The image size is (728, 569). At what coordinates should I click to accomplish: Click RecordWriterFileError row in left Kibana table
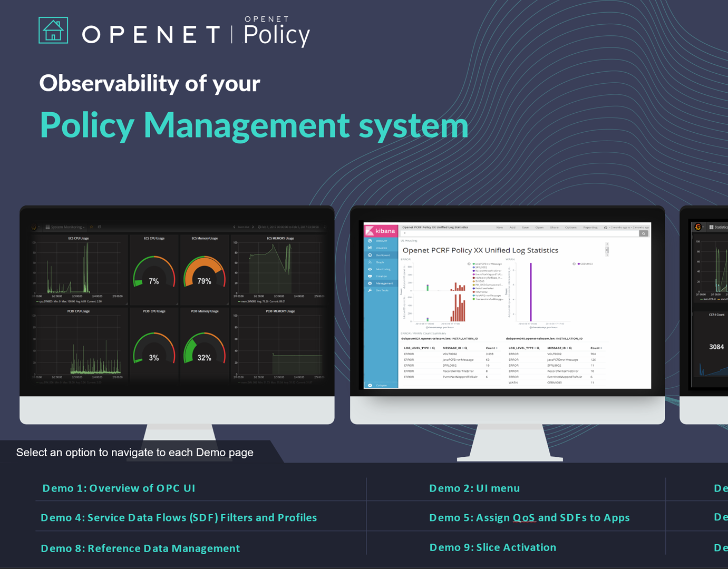[451, 371]
